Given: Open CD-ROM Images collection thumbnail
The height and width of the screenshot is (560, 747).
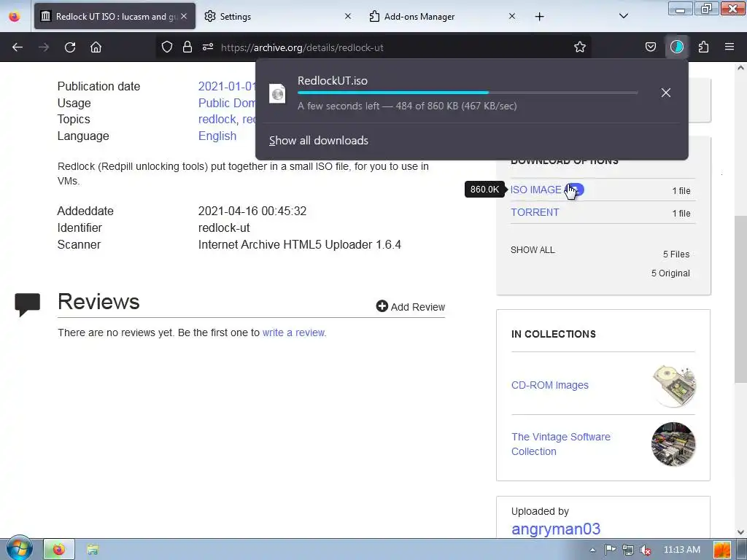Looking at the screenshot, I should [673, 385].
